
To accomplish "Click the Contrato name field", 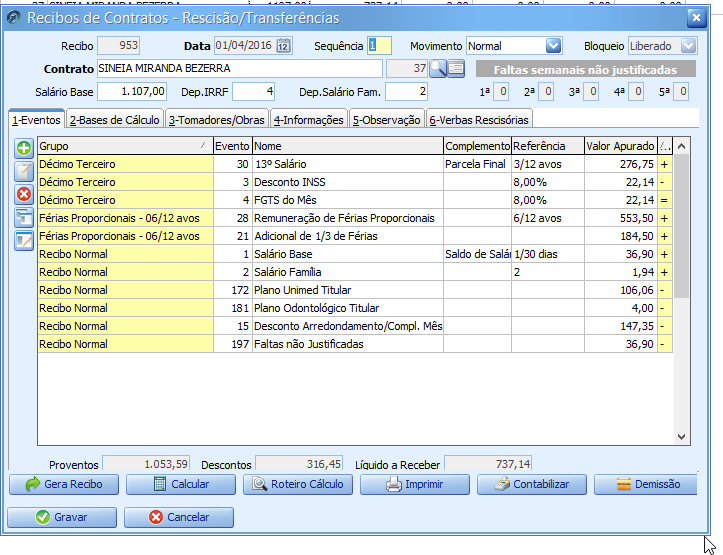I will tap(240, 68).
